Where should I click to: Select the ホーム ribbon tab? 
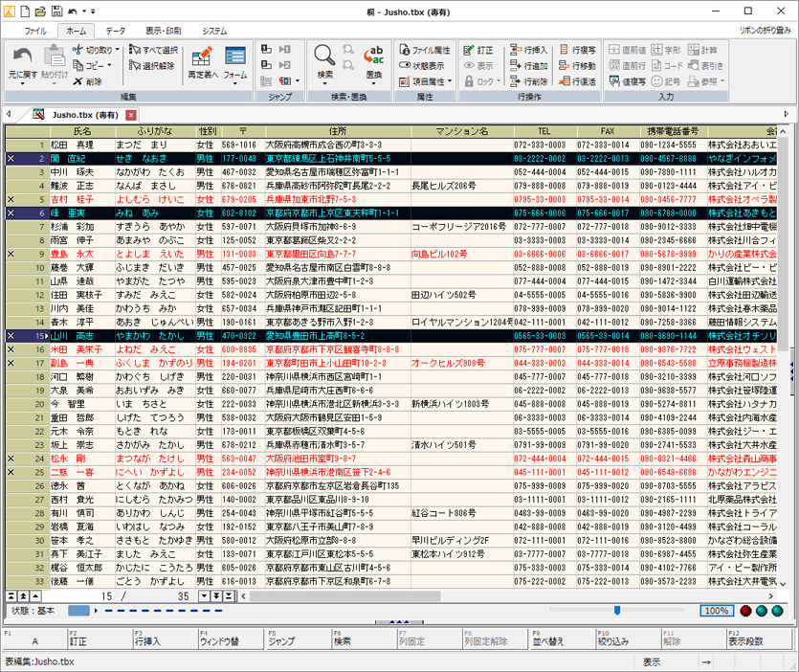pyautogui.click(x=76, y=31)
